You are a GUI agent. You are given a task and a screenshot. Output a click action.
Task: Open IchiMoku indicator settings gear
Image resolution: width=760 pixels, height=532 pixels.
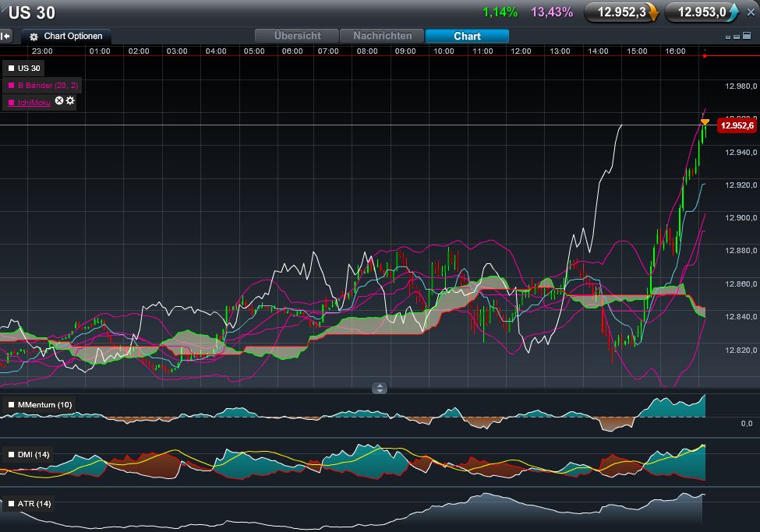coord(70,101)
